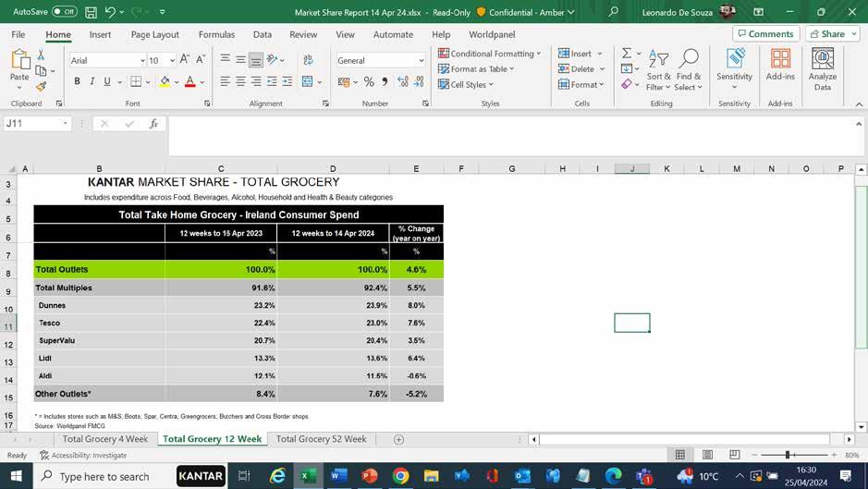Click the Undo arrow icon
This screenshot has width=868, height=489.
pos(110,12)
